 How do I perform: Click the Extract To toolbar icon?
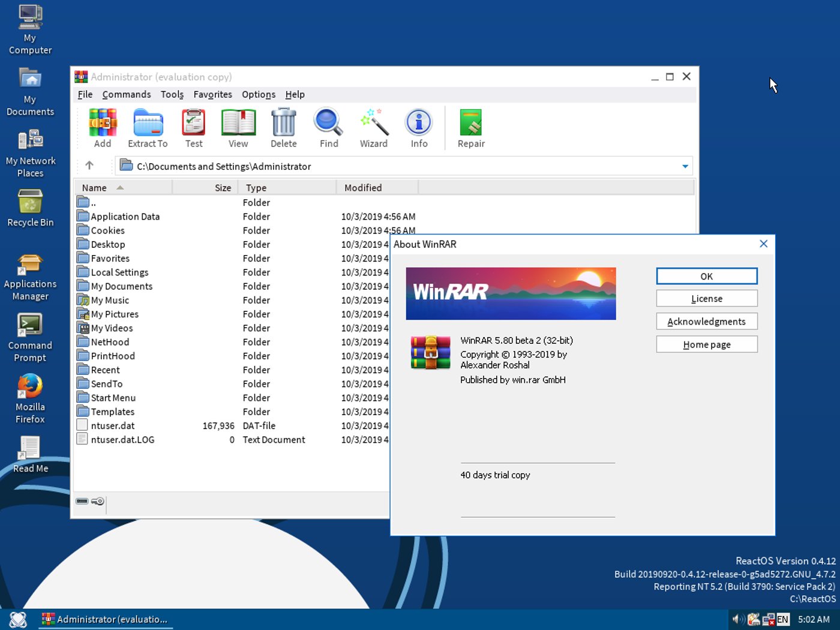point(148,127)
